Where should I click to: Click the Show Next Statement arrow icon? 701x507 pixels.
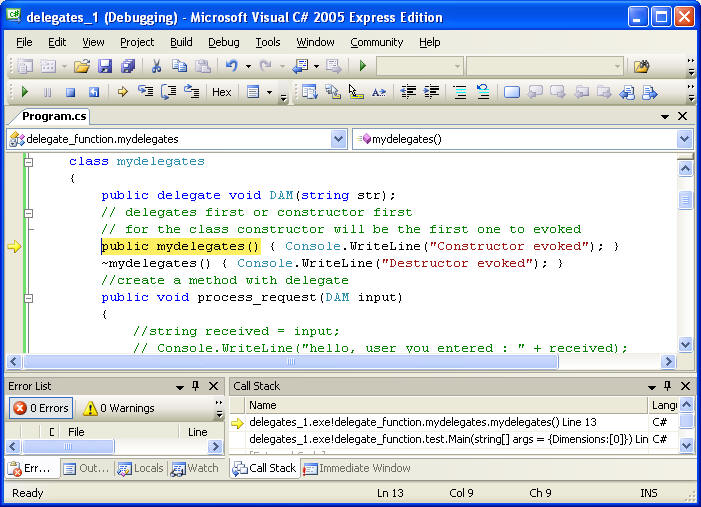(x=123, y=92)
